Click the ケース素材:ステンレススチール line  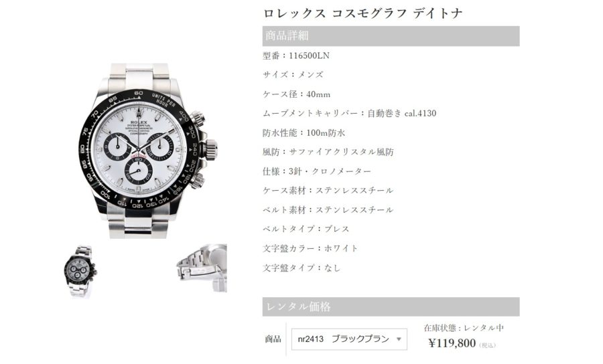pyautogui.click(x=328, y=191)
